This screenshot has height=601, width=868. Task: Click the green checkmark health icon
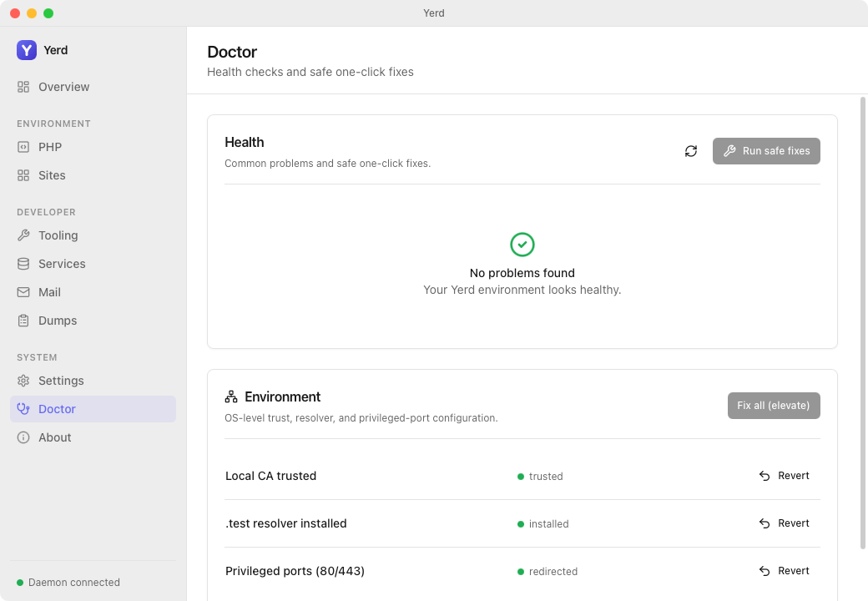click(x=522, y=245)
